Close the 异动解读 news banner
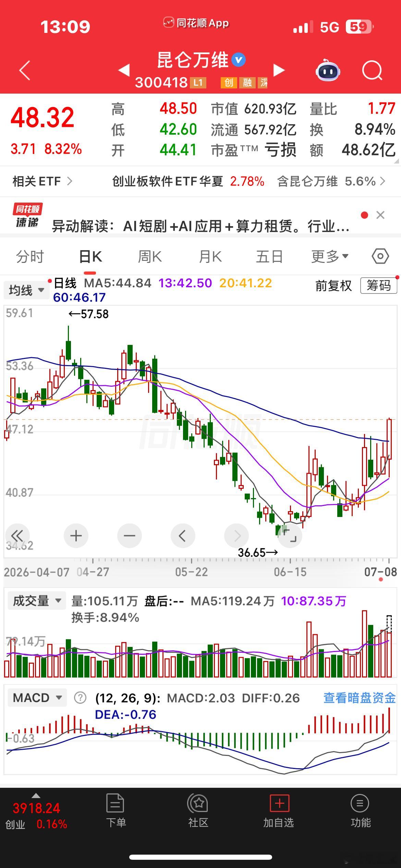Viewport: 401px width, 868px height. pos(380,215)
